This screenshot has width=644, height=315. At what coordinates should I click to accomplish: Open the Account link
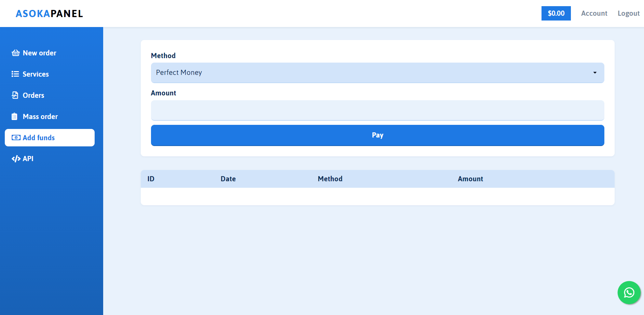(x=594, y=13)
